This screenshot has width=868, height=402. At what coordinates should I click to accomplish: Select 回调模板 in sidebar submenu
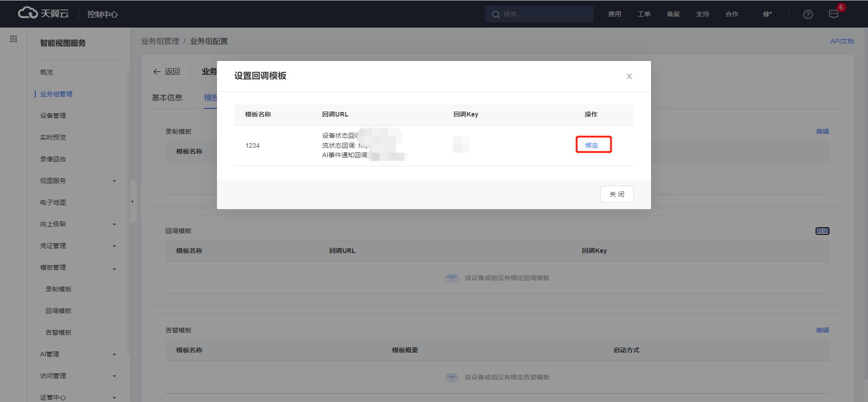[x=58, y=311]
